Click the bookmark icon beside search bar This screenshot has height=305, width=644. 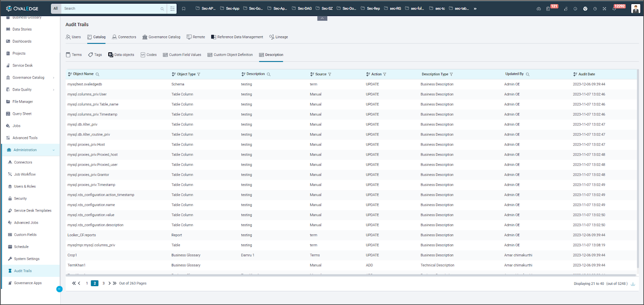tap(184, 8)
